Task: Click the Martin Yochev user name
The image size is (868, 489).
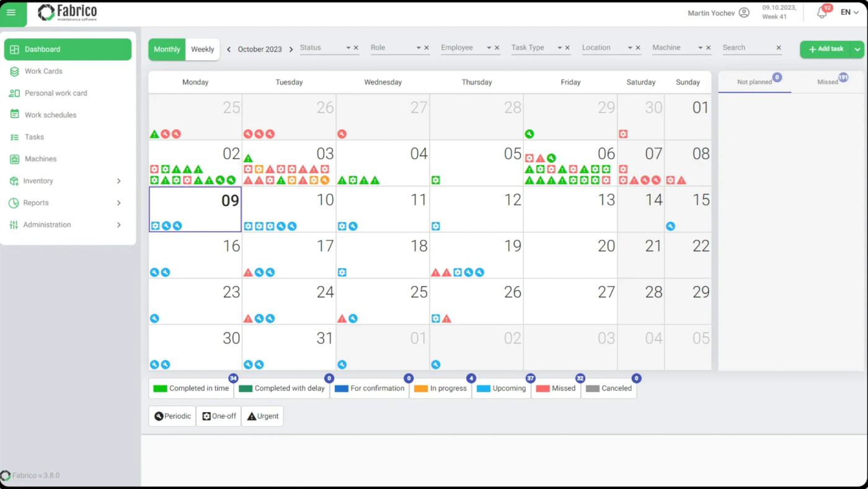Action: (711, 13)
